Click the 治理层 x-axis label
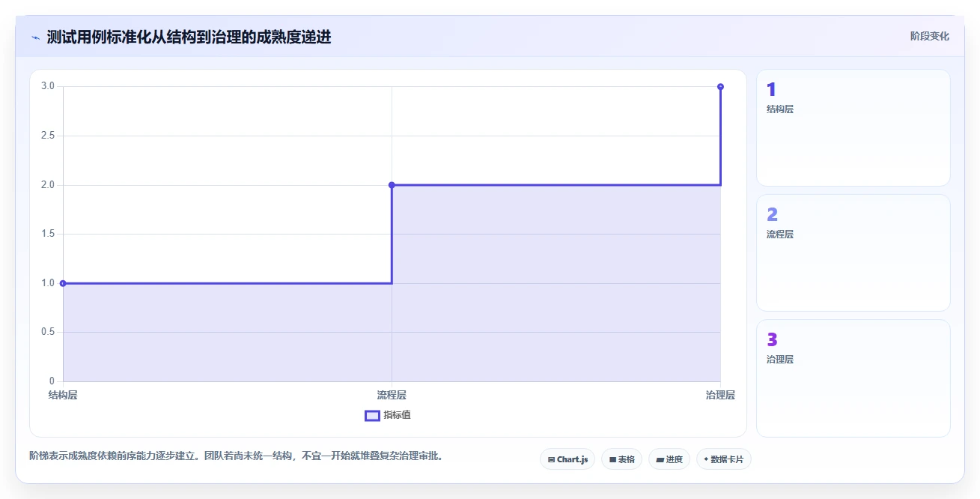Screen dimensions: 980x499 click(x=720, y=395)
